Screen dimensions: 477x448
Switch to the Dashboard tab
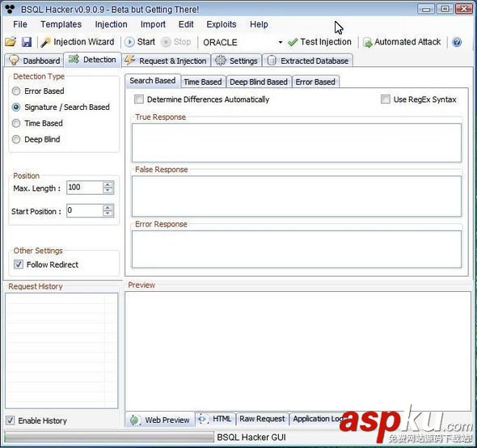click(34, 61)
